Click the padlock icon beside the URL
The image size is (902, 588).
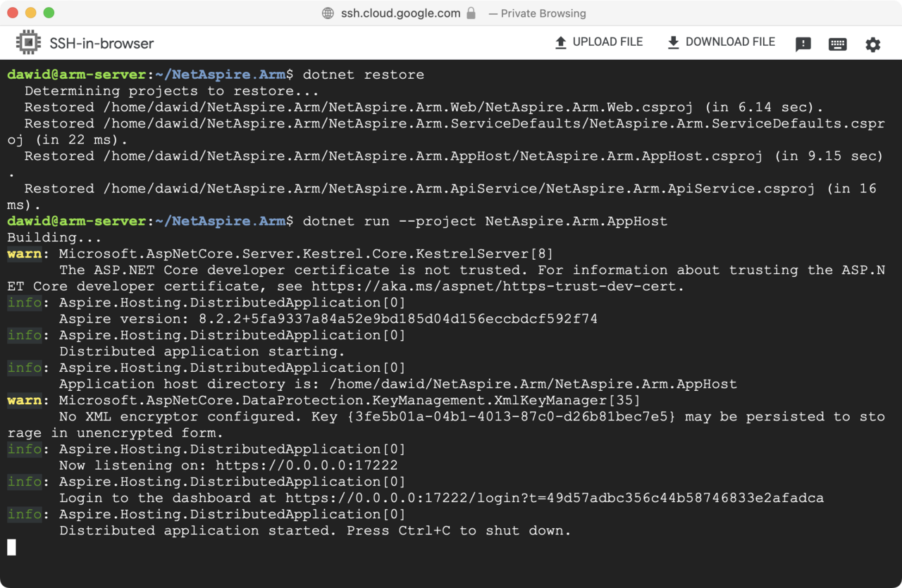pos(471,13)
